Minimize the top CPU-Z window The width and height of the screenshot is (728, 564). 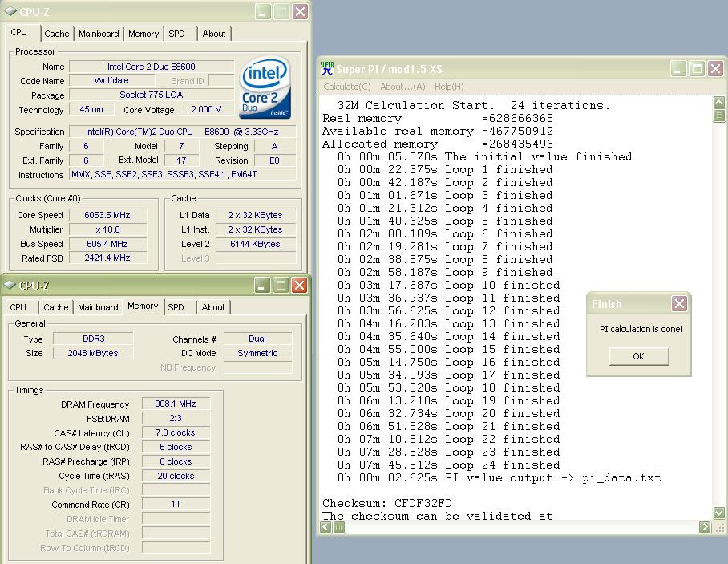pos(263,11)
